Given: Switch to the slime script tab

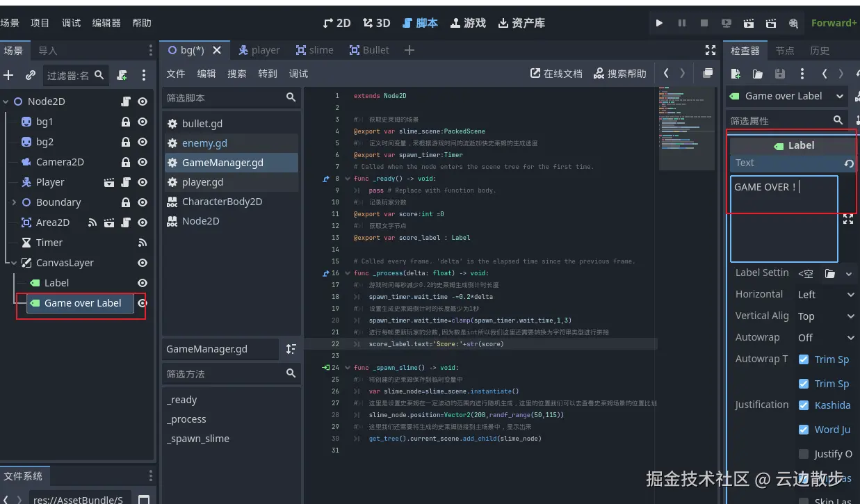Looking at the screenshot, I should pyautogui.click(x=314, y=50).
